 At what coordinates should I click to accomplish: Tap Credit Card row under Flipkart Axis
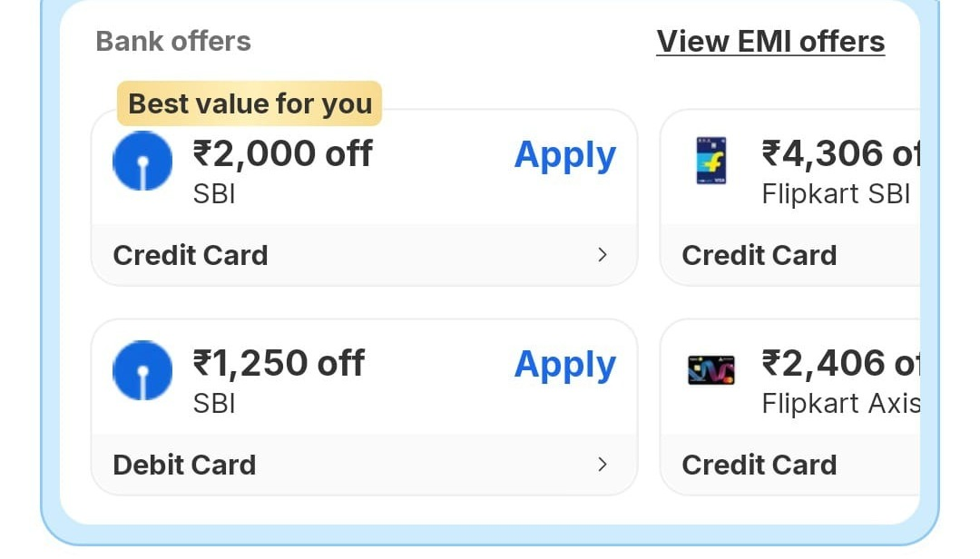(x=759, y=465)
